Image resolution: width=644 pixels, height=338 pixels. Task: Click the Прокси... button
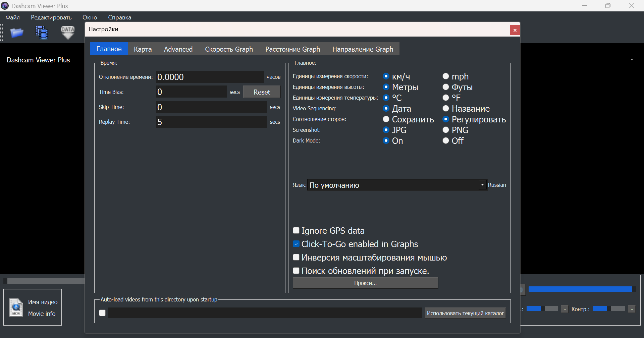point(365,283)
